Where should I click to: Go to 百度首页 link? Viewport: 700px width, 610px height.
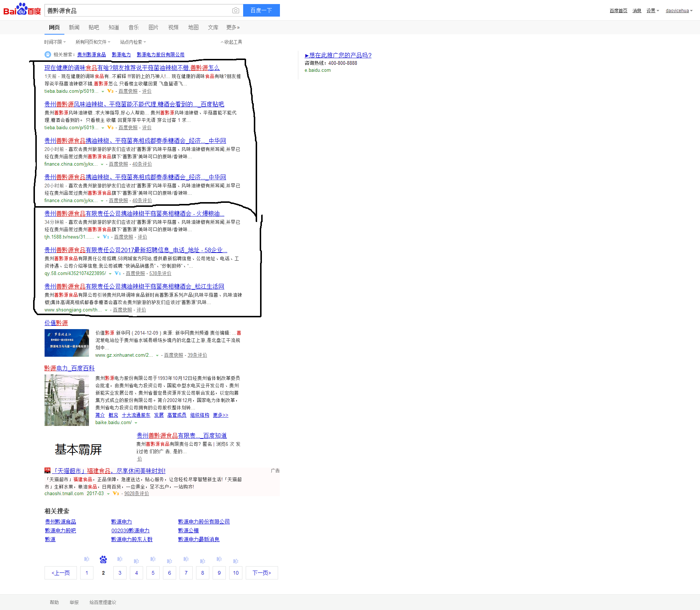click(619, 11)
